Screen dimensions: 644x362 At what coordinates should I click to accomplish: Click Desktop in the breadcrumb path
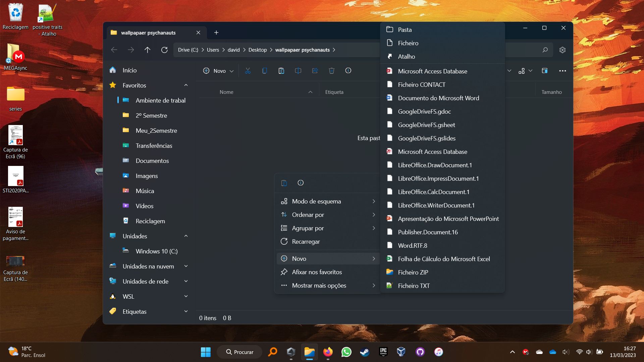coord(258,50)
